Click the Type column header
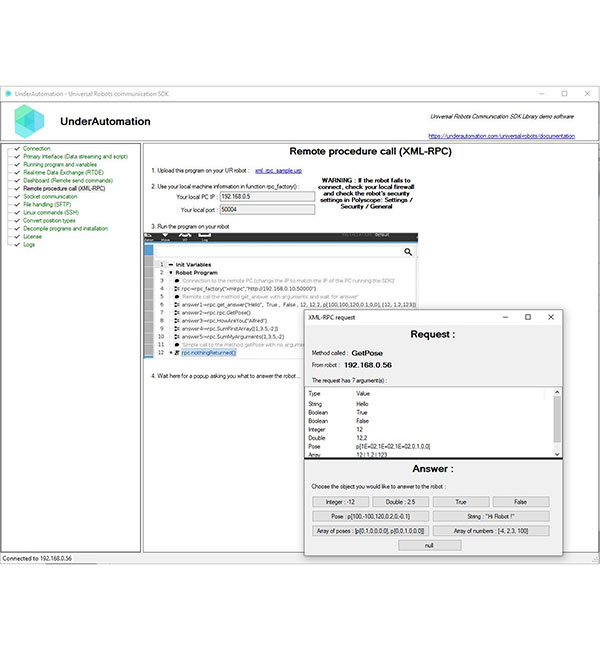600x650 pixels. pos(329,393)
